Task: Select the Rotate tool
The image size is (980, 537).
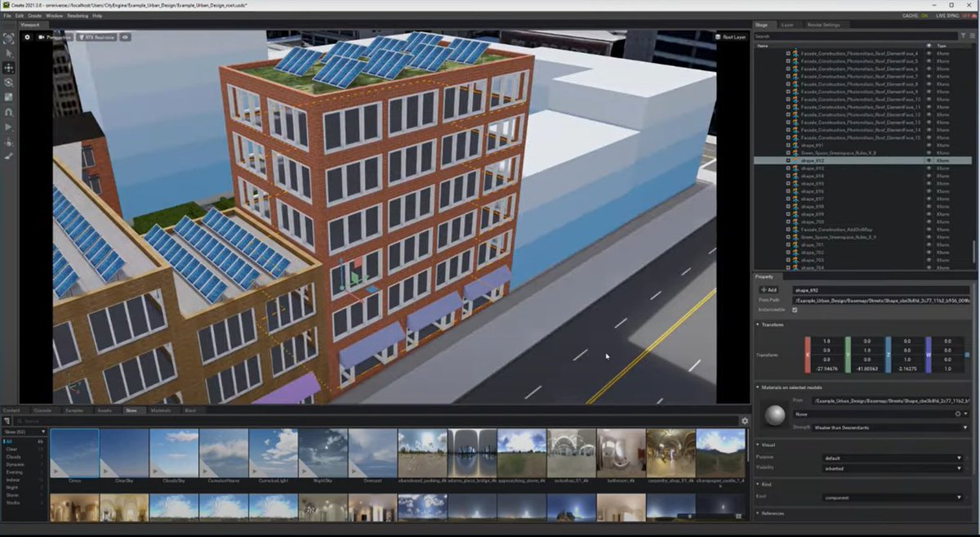Action: pos(8,83)
